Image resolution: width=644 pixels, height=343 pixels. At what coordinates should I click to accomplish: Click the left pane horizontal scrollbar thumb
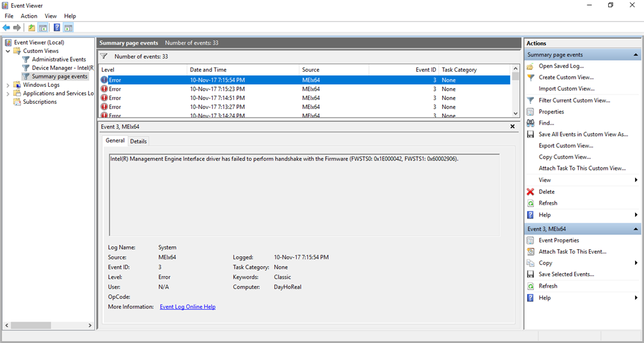(x=31, y=325)
